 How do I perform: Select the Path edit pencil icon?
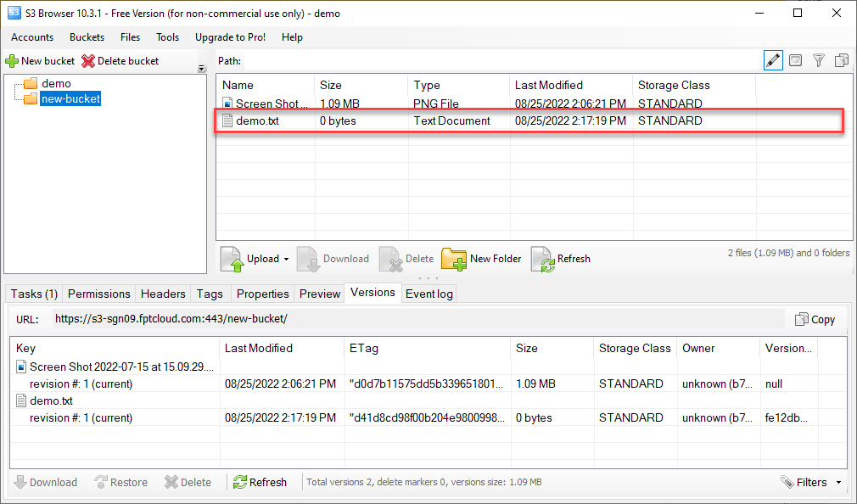coord(773,60)
